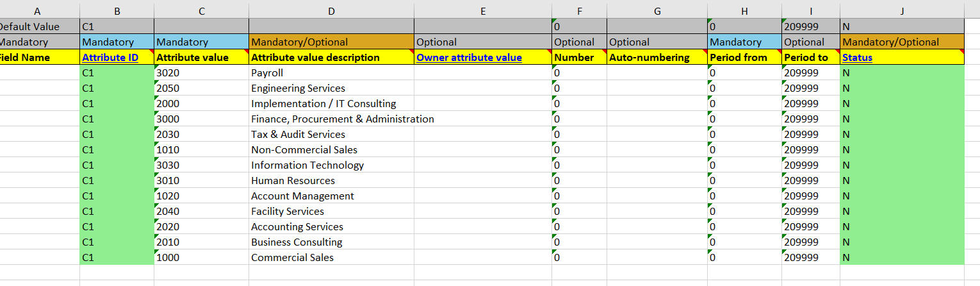
Task: Select column J header
Action: pos(902,10)
